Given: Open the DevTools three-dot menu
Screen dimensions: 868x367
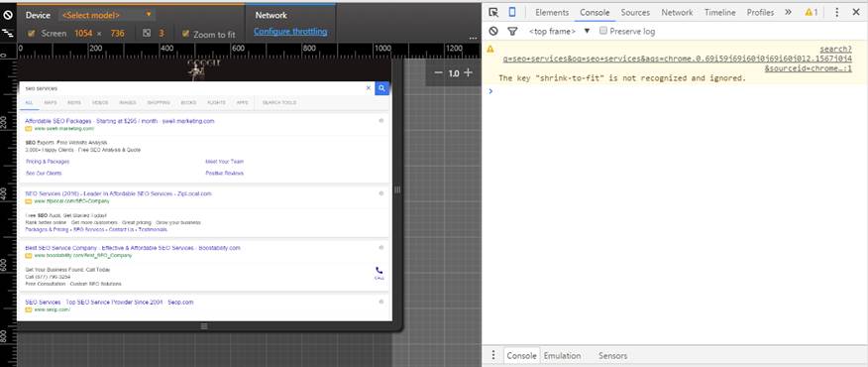Looking at the screenshot, I should point(837,12).
